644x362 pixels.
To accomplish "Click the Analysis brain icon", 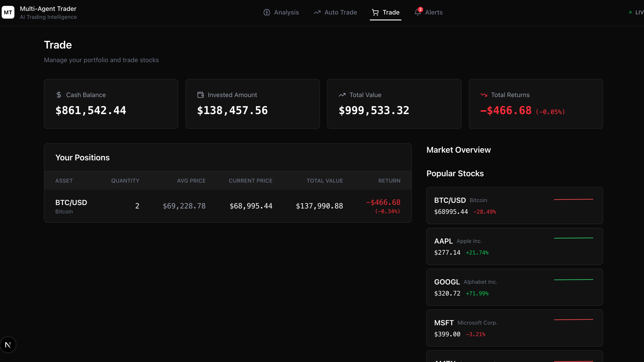I will point(266,12).
